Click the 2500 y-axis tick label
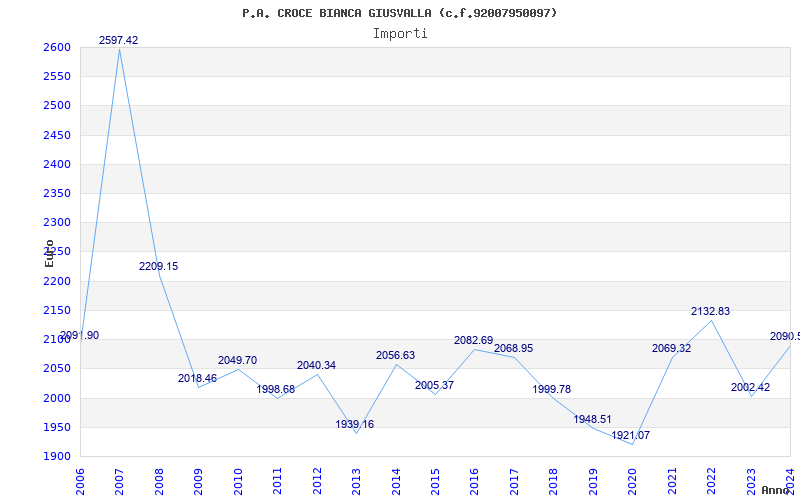Image resolution: width=800 pixels, height=500 pixels. tap(57, 106)
